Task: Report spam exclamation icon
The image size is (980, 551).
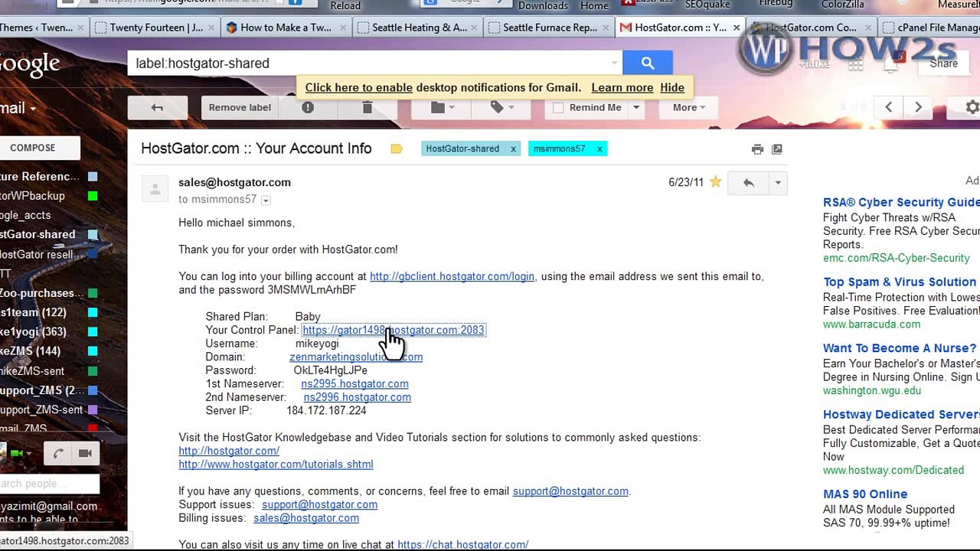Action: (308, 108)
